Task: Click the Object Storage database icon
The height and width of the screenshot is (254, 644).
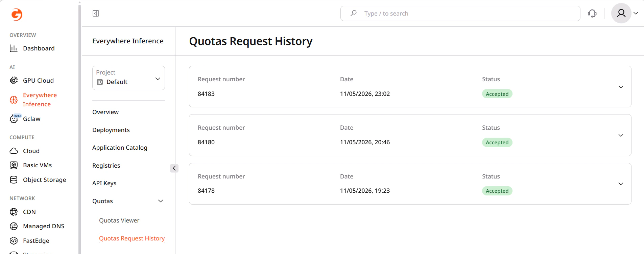Action: point(14,180)
